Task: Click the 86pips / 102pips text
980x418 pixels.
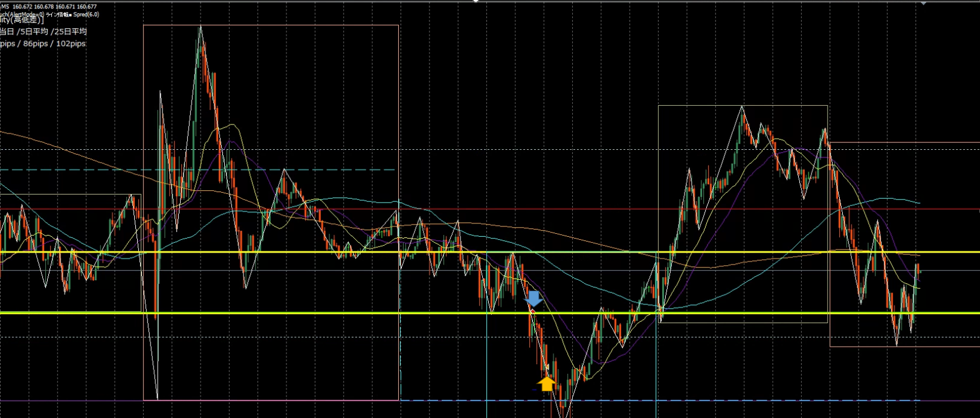Action: (54, 43)
